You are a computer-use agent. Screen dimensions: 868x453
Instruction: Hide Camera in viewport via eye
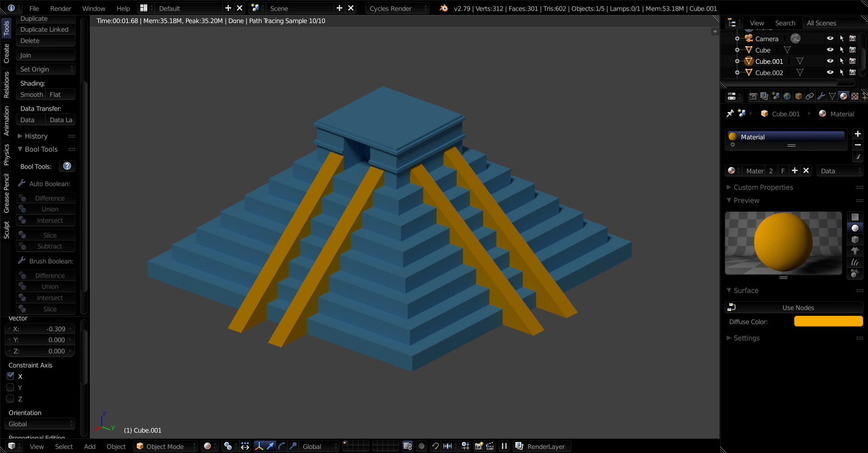[830, 38]
